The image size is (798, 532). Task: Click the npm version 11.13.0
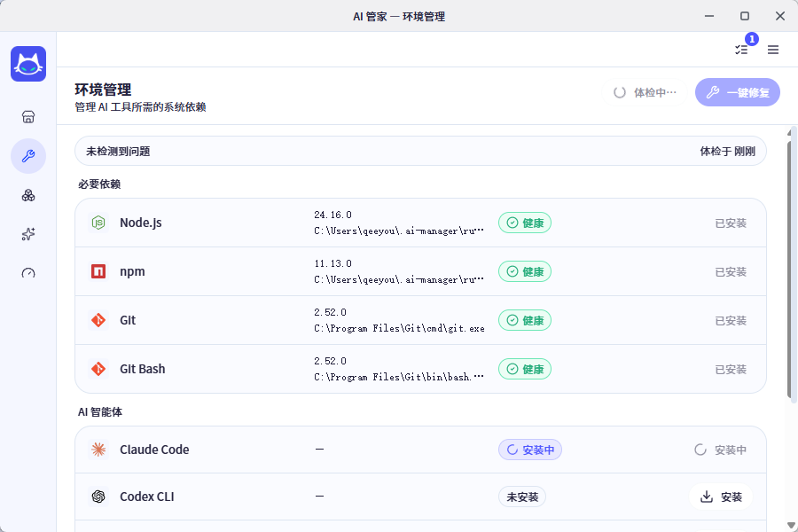[332, 263]
